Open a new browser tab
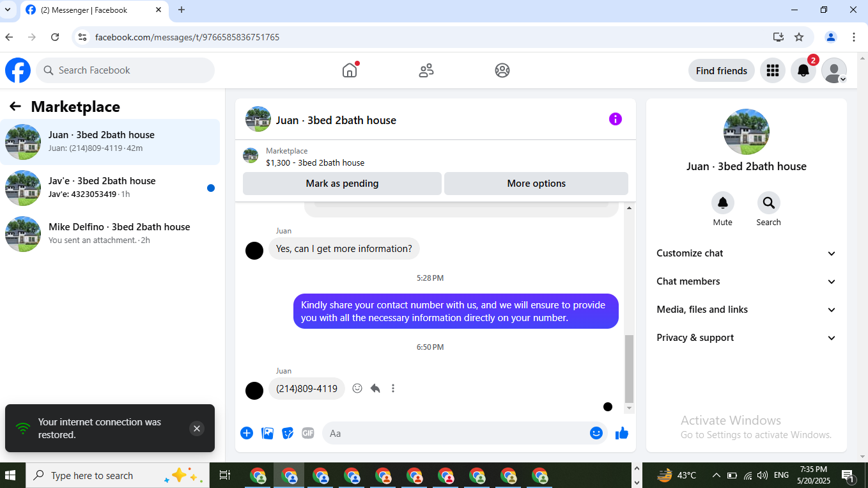 182,10
